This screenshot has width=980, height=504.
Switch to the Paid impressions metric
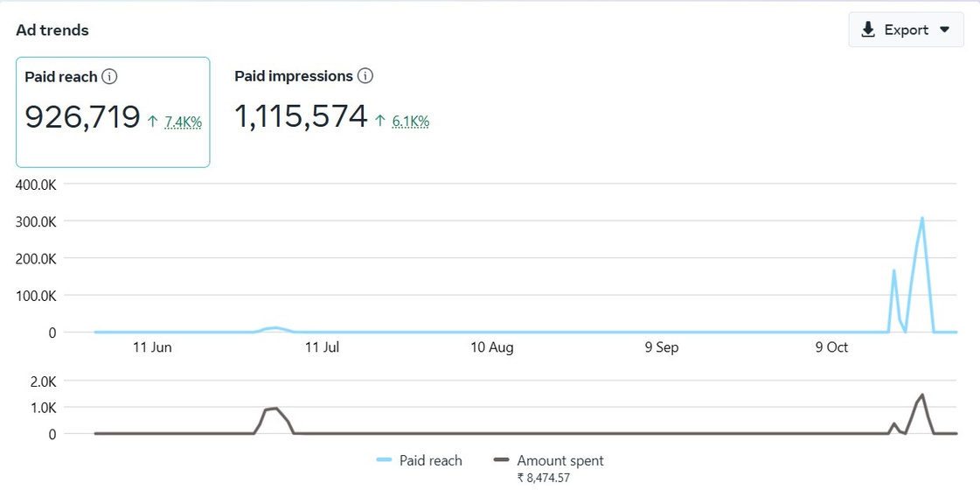[294, 76]
